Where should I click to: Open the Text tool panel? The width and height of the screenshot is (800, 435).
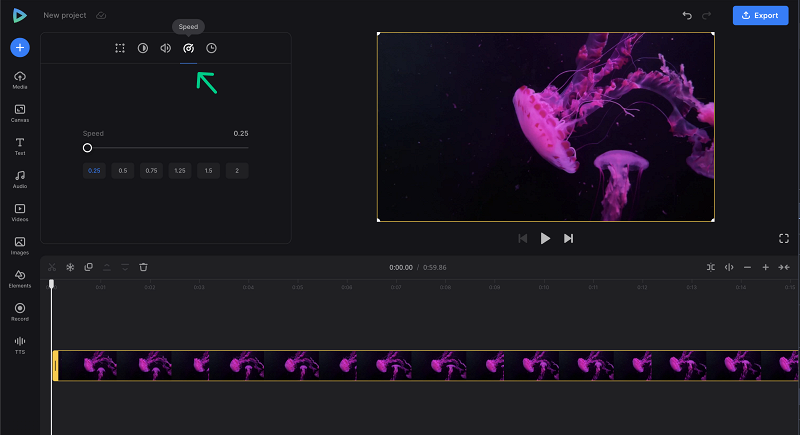point(20,146)
